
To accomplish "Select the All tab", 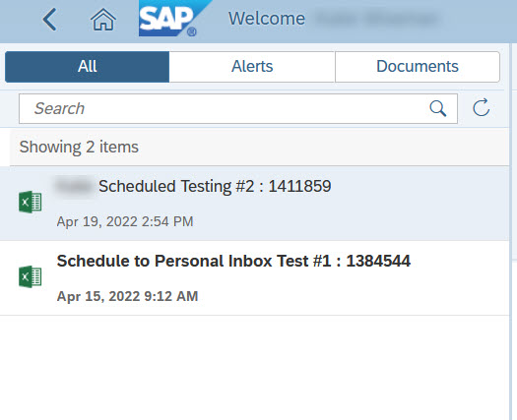I will pos(88,67).
